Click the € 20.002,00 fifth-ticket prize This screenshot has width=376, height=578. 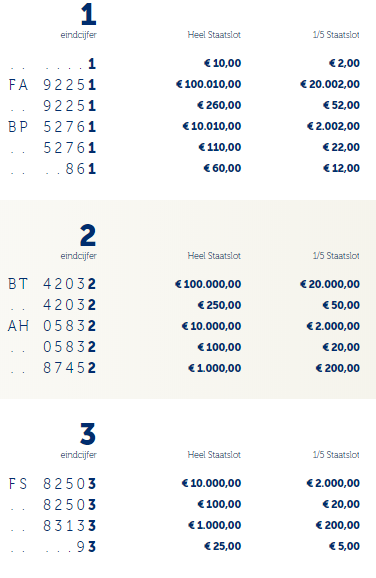click(x=330, y=84)
